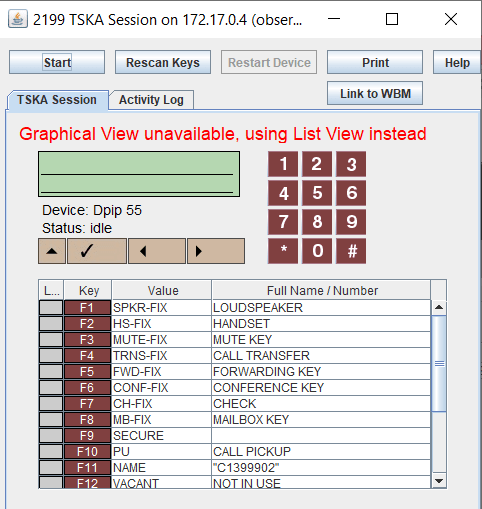Maximize the TSKA Session window
Viewport: 482px width, 509px height.
(x=392, y=19)
